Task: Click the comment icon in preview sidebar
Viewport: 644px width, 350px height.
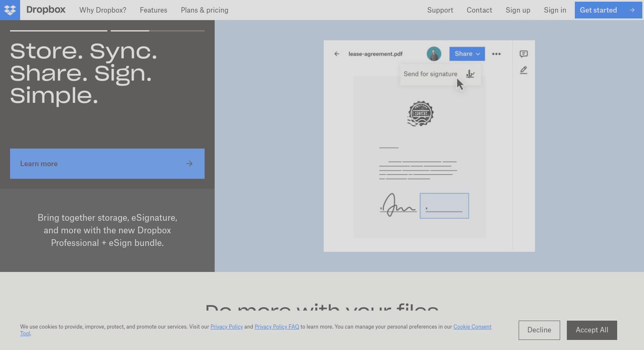Action: 524,54
